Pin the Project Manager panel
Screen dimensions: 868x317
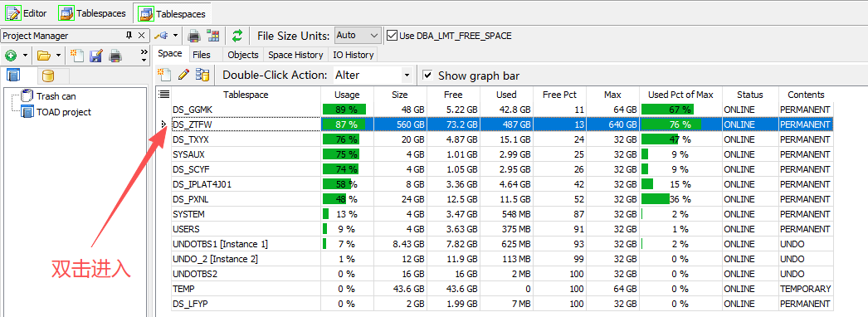click(x=129, y=36)
